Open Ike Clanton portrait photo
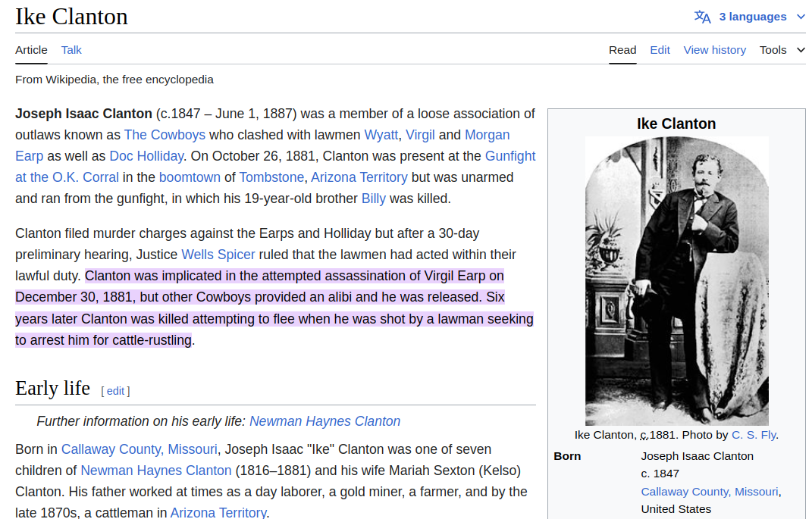This screenshot has width=812, height=519. coord(676,280)
